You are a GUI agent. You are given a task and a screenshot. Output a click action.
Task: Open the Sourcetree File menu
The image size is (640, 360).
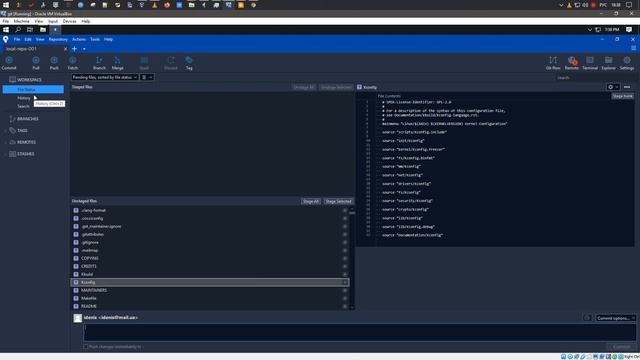(x=17, y=39)
